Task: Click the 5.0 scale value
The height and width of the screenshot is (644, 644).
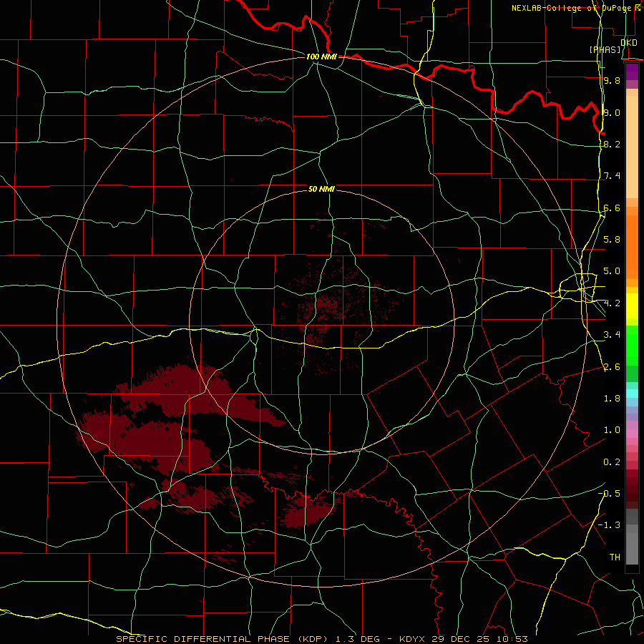Action: pos(612,271)
